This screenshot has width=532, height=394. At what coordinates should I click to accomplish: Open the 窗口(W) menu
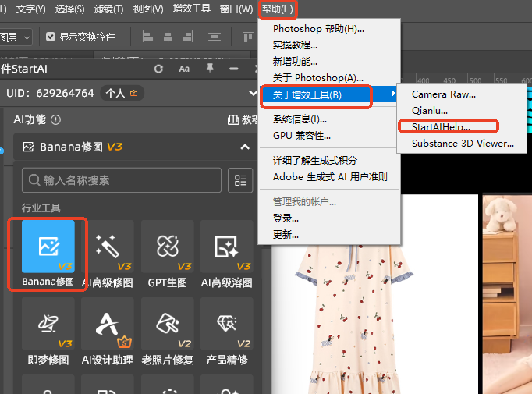pos(236,9)
